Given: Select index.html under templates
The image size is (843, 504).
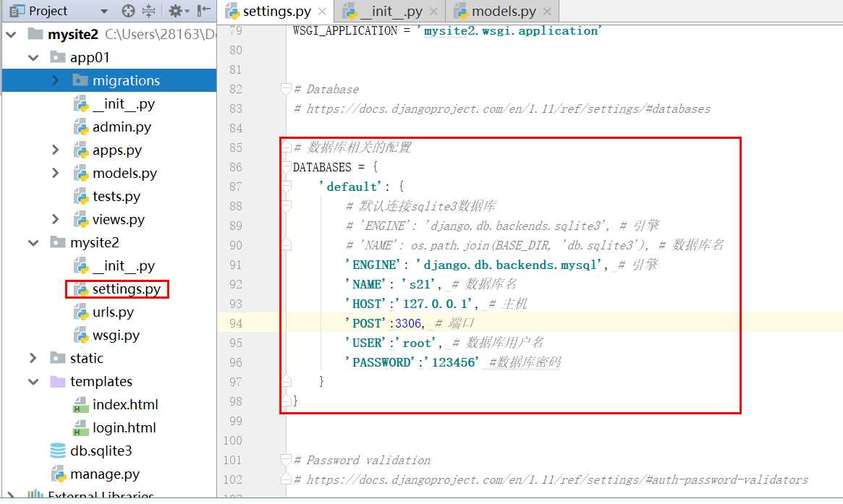Looking at the screenshot, I should pyautogui.click(x=125, y=405).
